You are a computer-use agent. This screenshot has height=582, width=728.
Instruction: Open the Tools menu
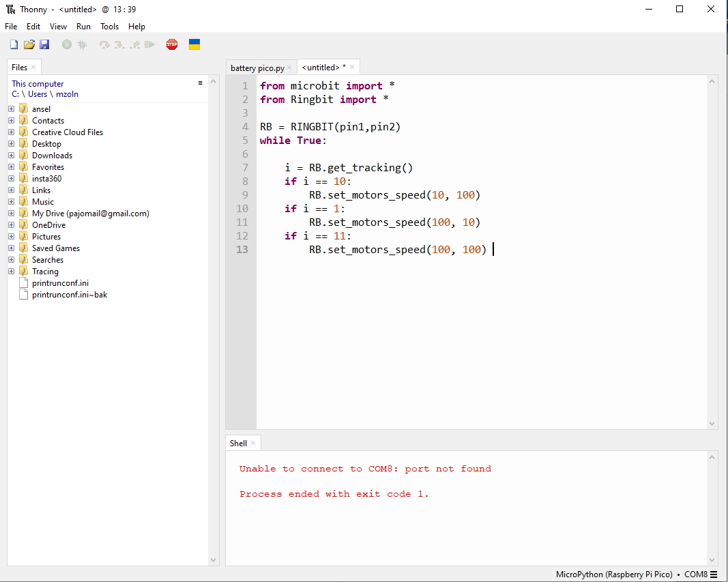[x=110, y=27]
